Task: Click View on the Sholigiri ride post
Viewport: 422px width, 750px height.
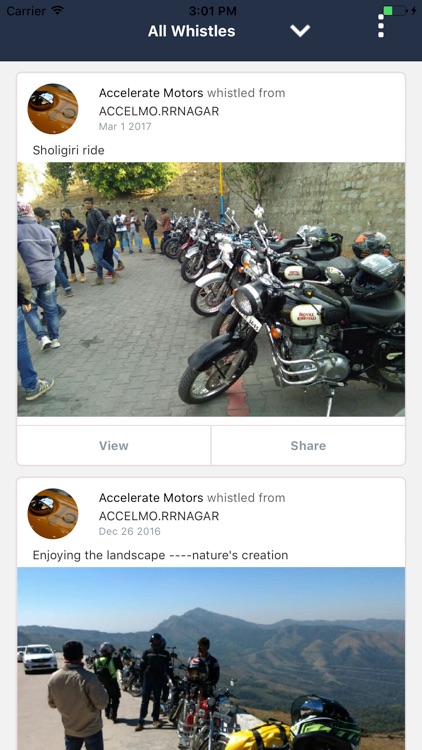Action: (x=114, y=445)
